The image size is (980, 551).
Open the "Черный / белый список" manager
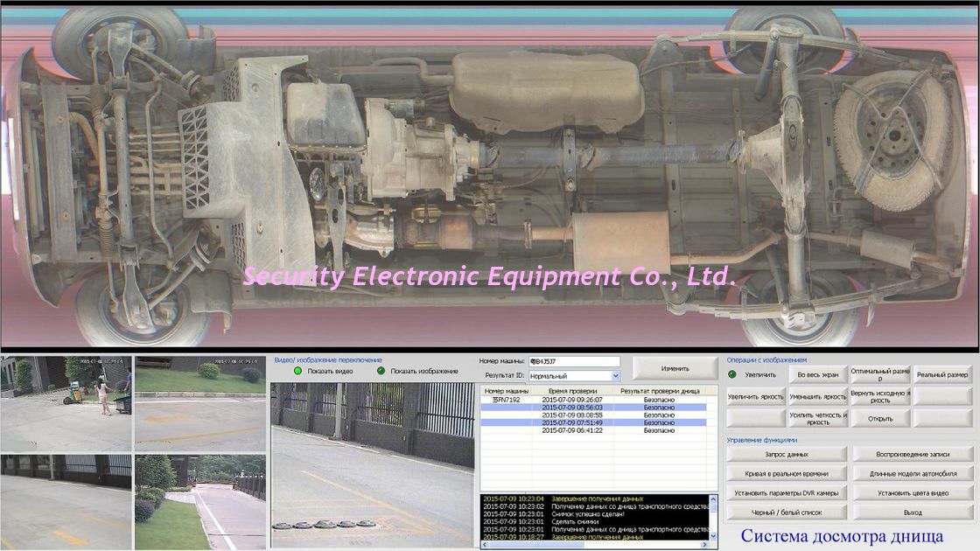click(x=787, y=513)
